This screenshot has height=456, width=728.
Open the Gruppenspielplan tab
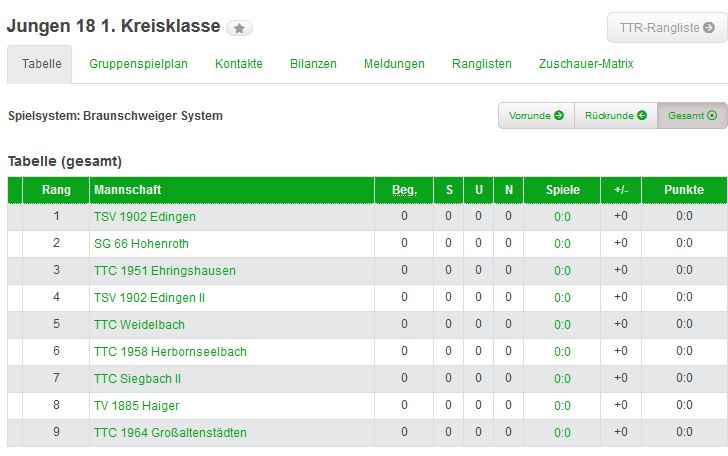coord(138,64)
